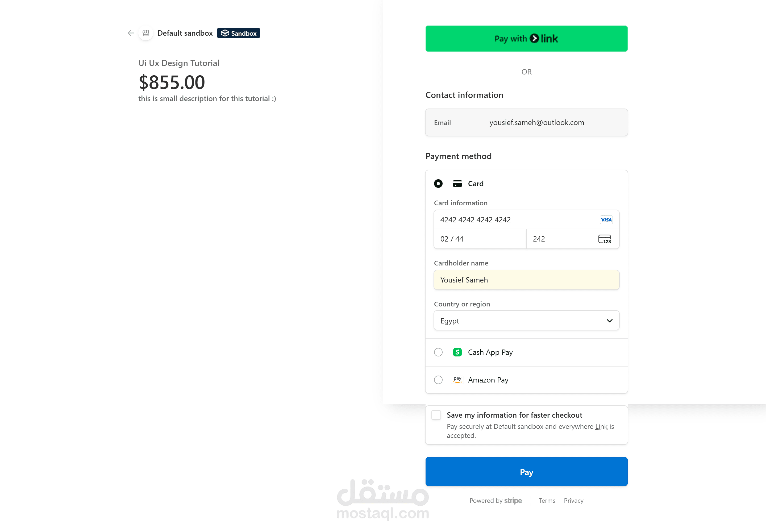Viewport: 766px width, 532px height.
Task: Click the Visa card brand icon
Action: point(606,220)
